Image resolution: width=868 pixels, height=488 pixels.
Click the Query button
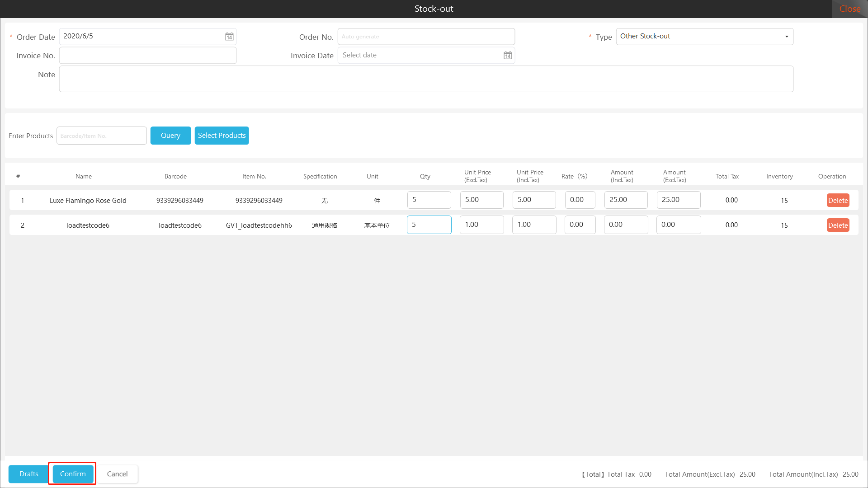pos(170,136)
